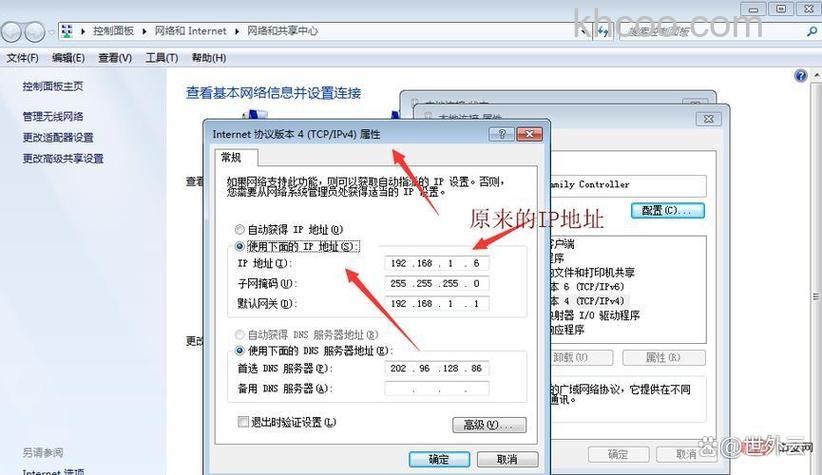Expand dropdown after 控制面板 breadcrumb
This screenshot has height=475, width=822.
pyautogui.click(x=144, y=31)
